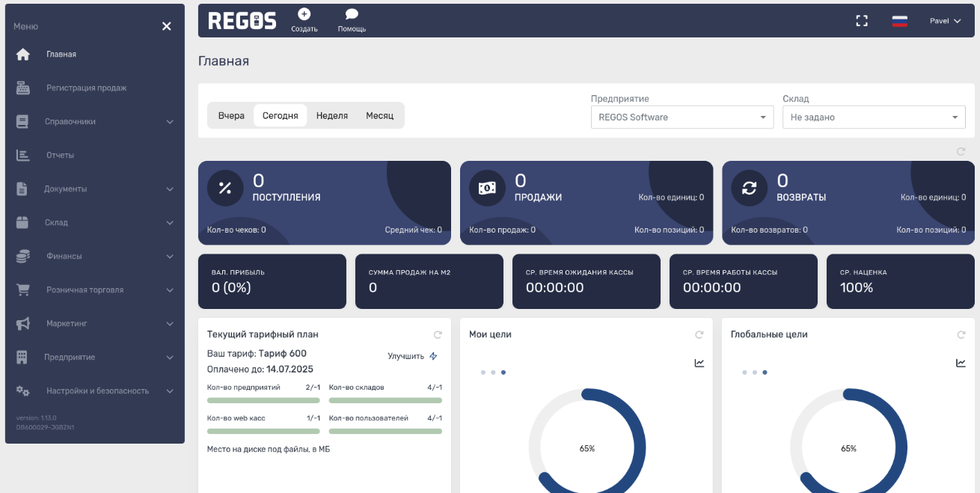980x493 pixels.
Task: Go to Главная in the sidebar
Action: pyautogui.click(x=61, y=55)
